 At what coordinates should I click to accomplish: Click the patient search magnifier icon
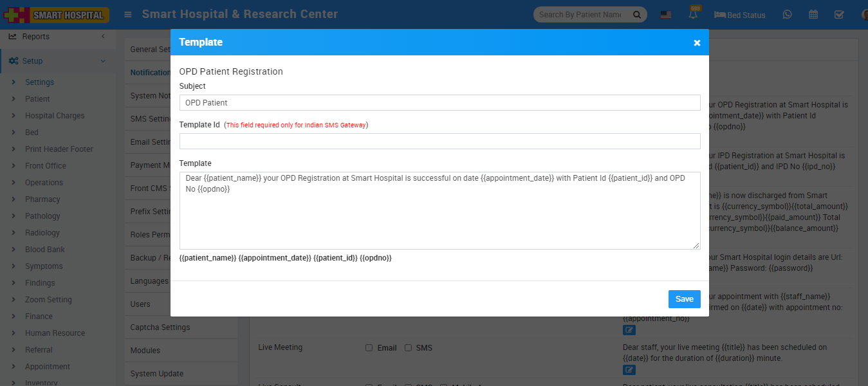[x=637, y=15]
